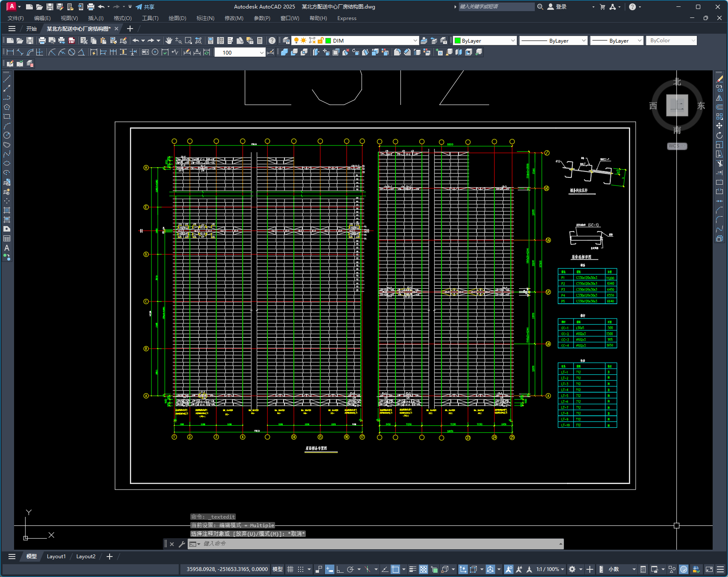Image resolution: width=728 pixels, height=577 pixels.
Task: Select the Linear dimension tool
Action: coord(10,52)
